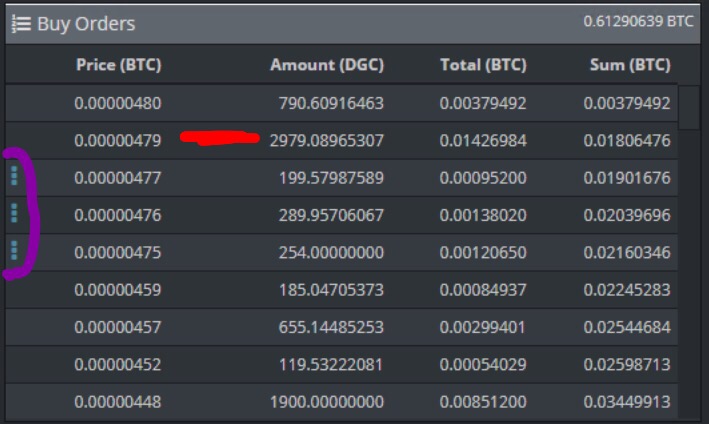Click the scrollbar thumb of the order list

click(689, 107)
